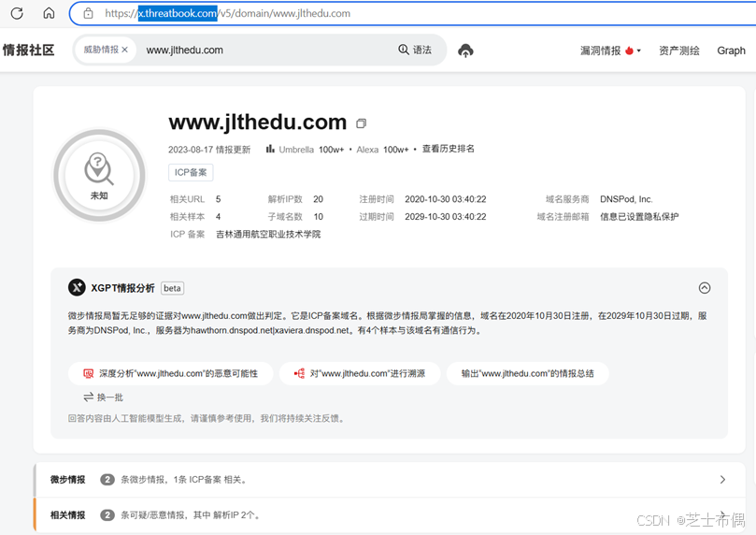Viewport: 756px width, 535px height.
Task: Click the red analysis icon in 深度分析 button
Action: pyautogui.click(x=88, y=373)
